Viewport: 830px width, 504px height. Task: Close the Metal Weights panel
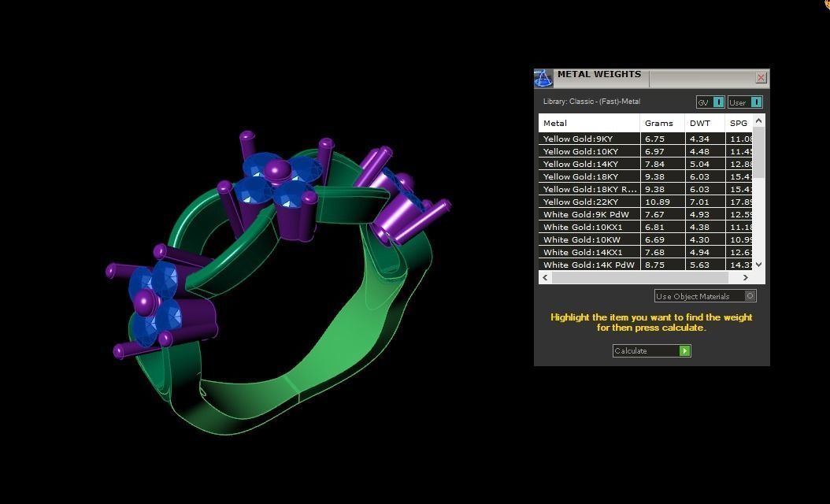tap(761, 78)
